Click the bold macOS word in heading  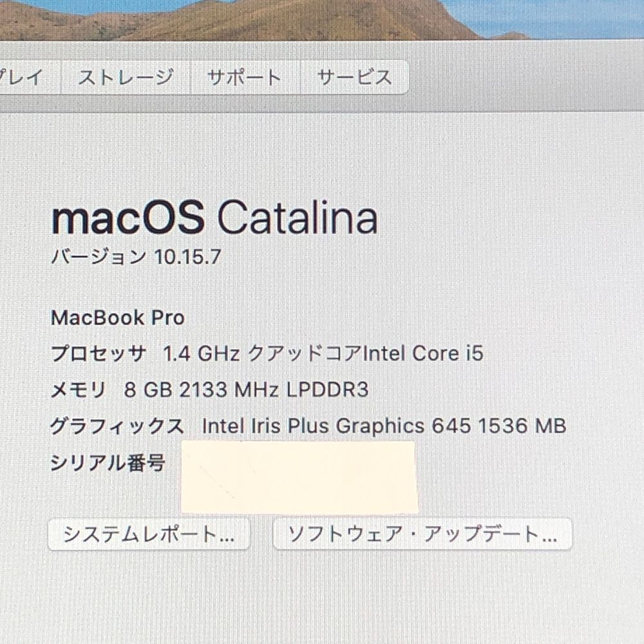coord(128,218)
